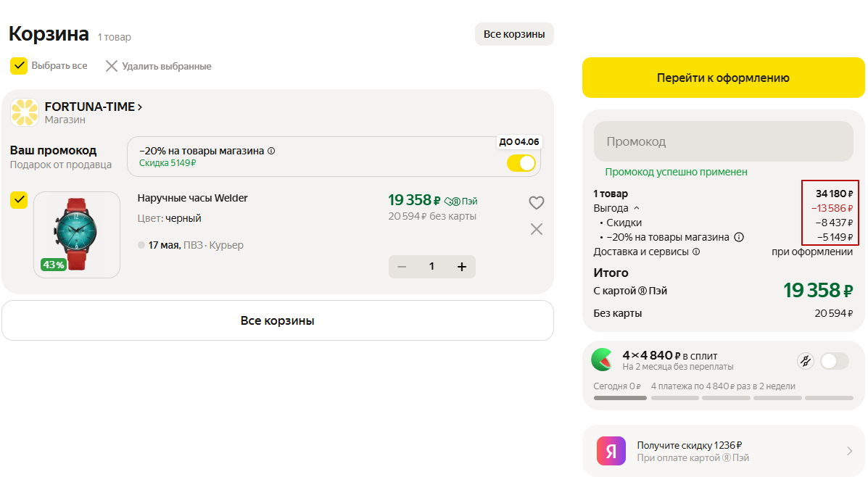This screenshot has height=477, width=868.
Task: Click Скидка 5149 ₽ text
Action: pos(168,163)
